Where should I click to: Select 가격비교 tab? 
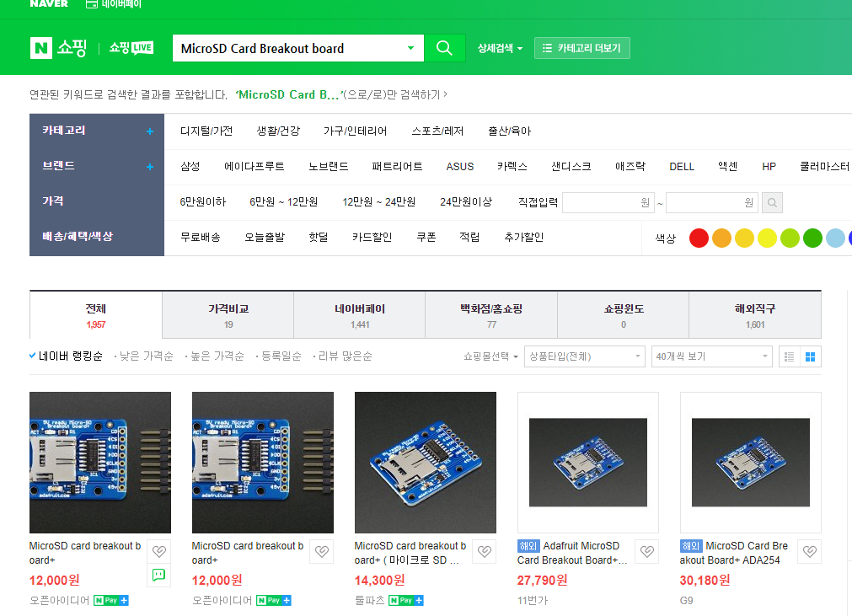[x=228, y=315]
